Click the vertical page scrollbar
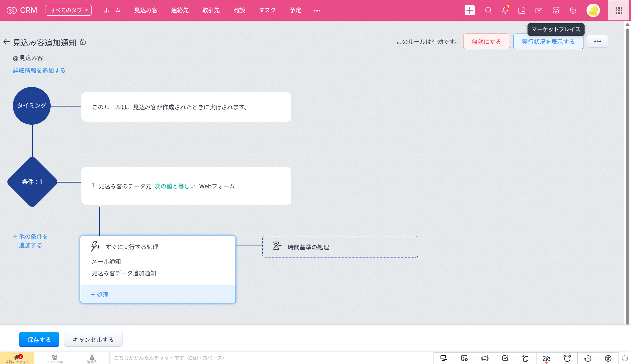Screen dimensions: 631x364 click(627, 173)
